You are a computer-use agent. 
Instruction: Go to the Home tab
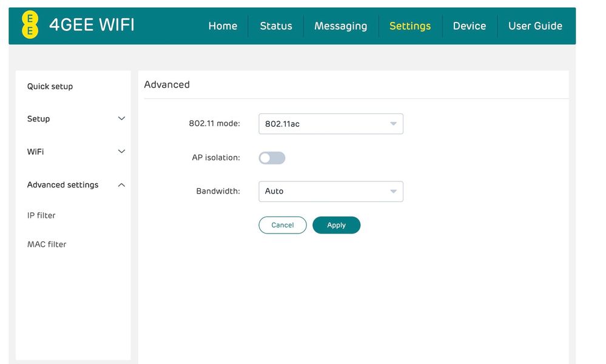pyautogui.click(x=223, y=26)
